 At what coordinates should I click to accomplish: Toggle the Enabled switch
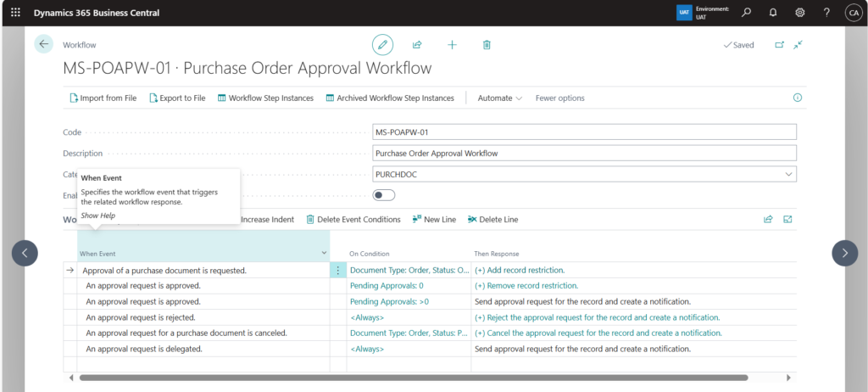[x=384, y=195]
